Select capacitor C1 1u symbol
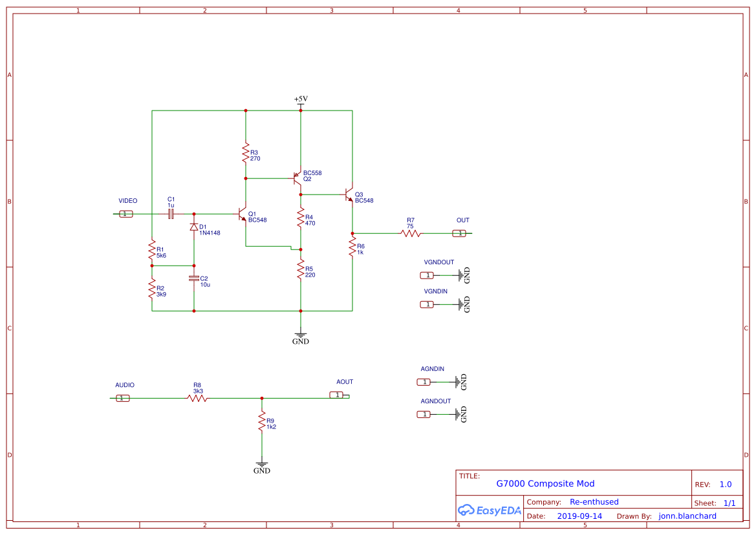Image resolution: width=756 pixels, height=535 pixels. click(x=170, y=213)
